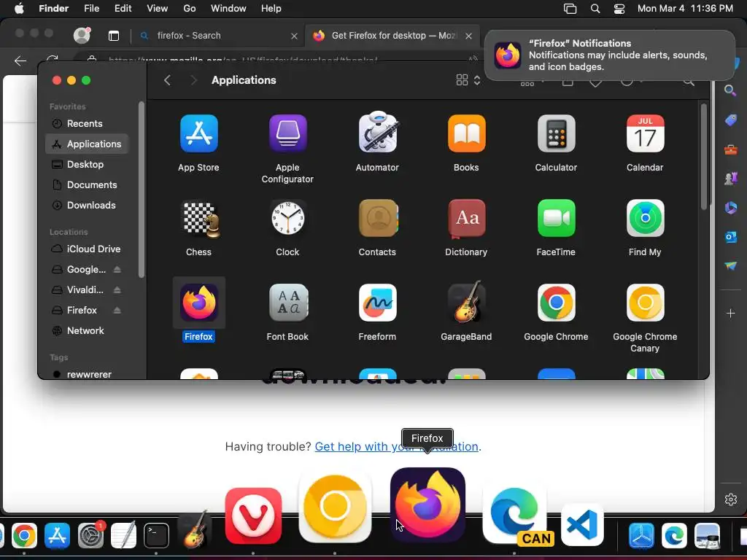This screenshot has width=747, height=560.
Task: Open the Window menu
Action: click(x=228, y=9)
